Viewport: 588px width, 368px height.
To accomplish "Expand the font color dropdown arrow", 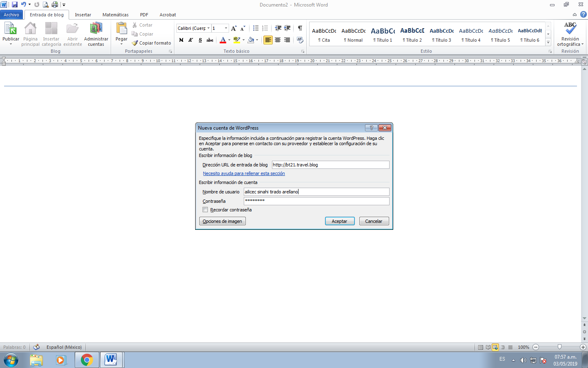I will coord(229,40).
